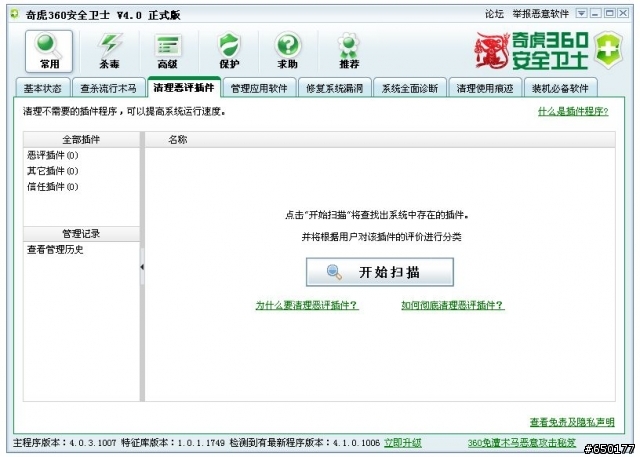Click the 管理记录 panel header

click(81, 234)
